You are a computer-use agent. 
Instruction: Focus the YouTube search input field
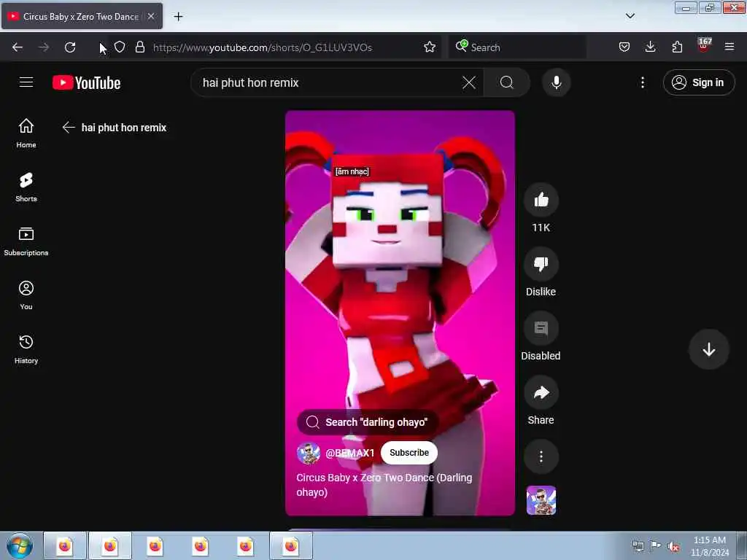(x=329, y=82)
